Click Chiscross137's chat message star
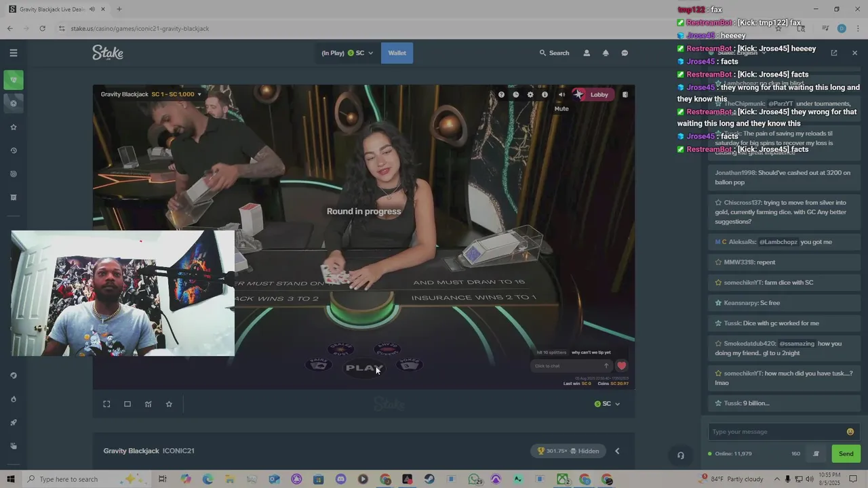The width and height of the screenshot is (868, 488). coord(718,203)
